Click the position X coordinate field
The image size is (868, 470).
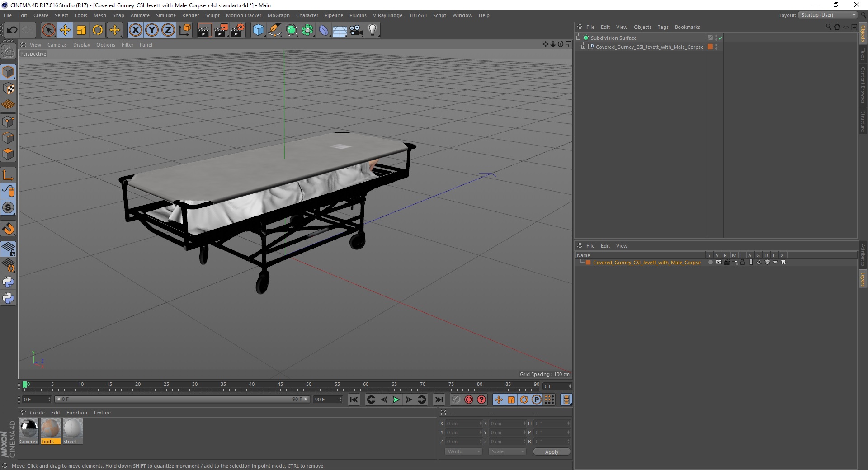463,423
